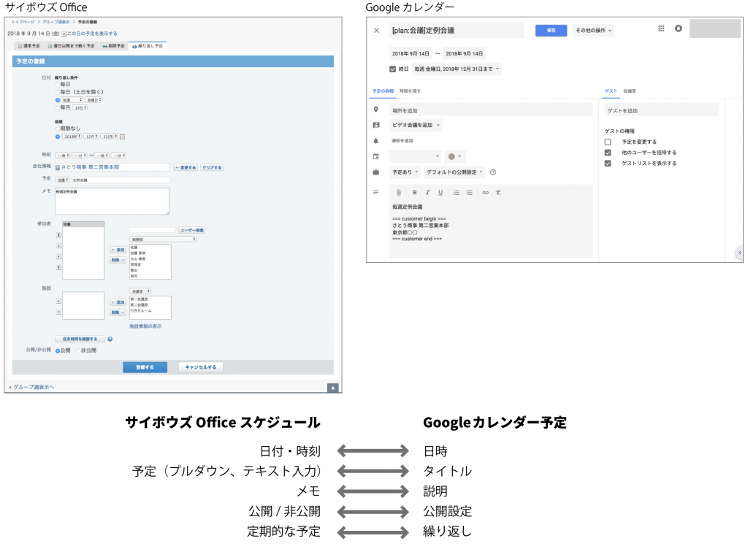
Task: Click the blue 登録する button
Action: (145, 367)
